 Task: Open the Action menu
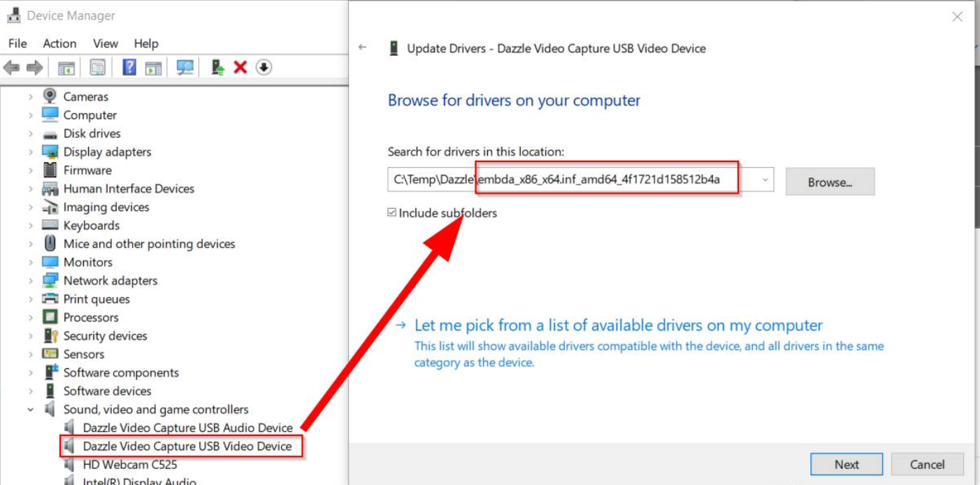[59, 43]
